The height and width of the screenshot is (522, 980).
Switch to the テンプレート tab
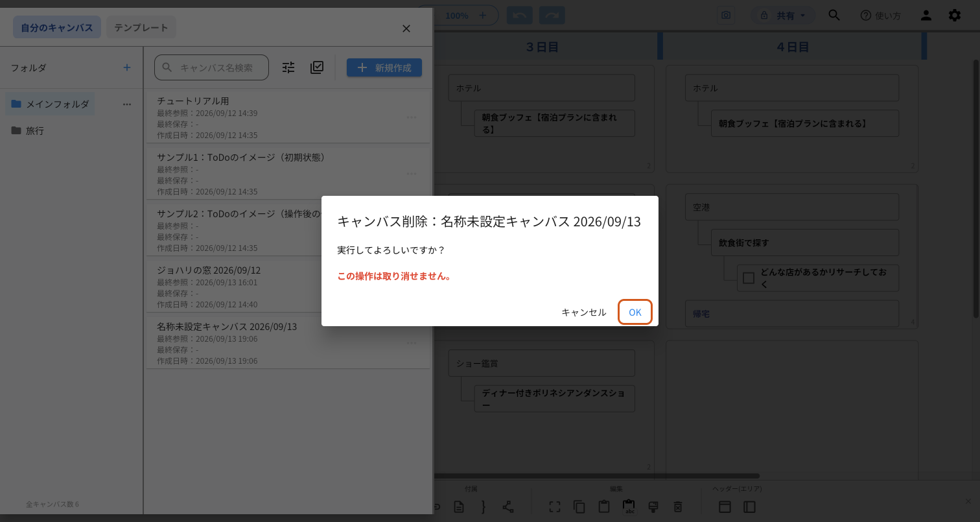click(141, 27)
